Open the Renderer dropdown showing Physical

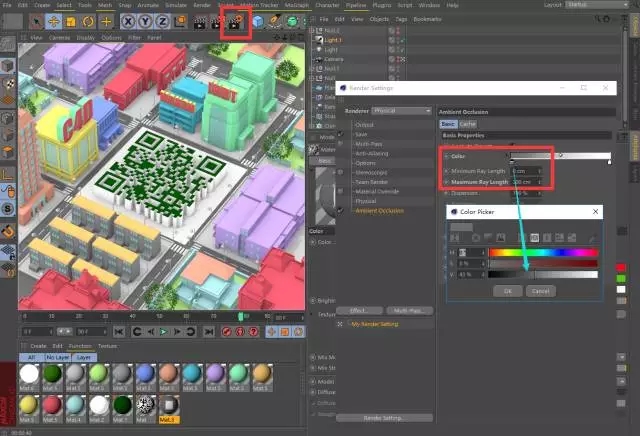pyautogui.click(x=402, y=111)
